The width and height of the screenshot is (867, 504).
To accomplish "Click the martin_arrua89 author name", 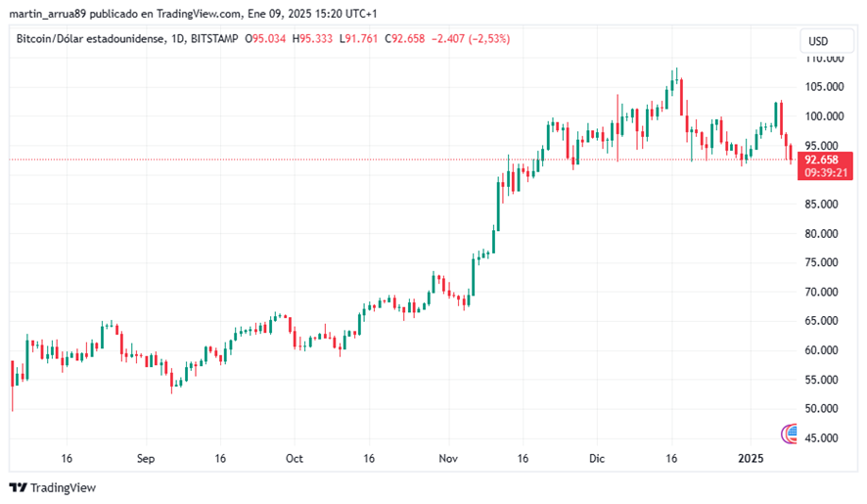I will (48, 14).
